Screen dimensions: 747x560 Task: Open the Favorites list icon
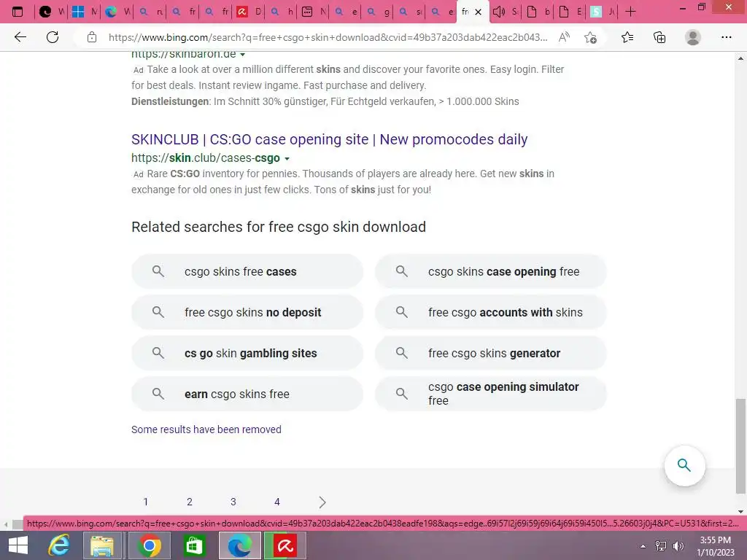click(x=627, y=37)
